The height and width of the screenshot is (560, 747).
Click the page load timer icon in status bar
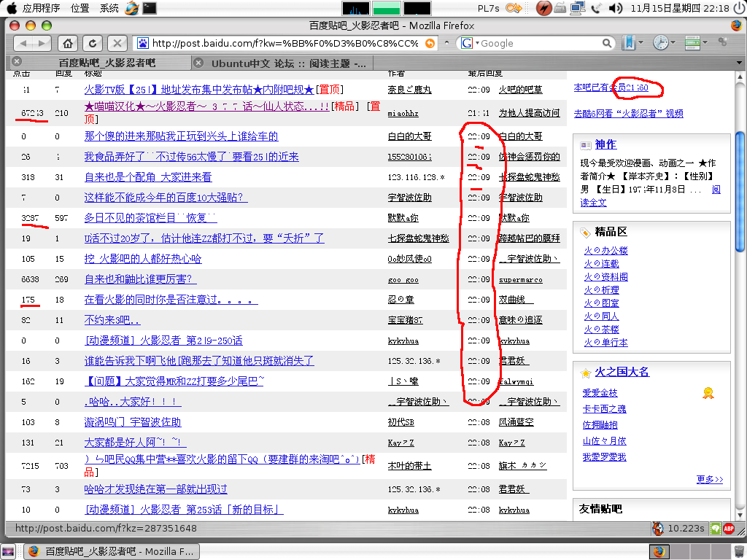[x=658, y=529]
